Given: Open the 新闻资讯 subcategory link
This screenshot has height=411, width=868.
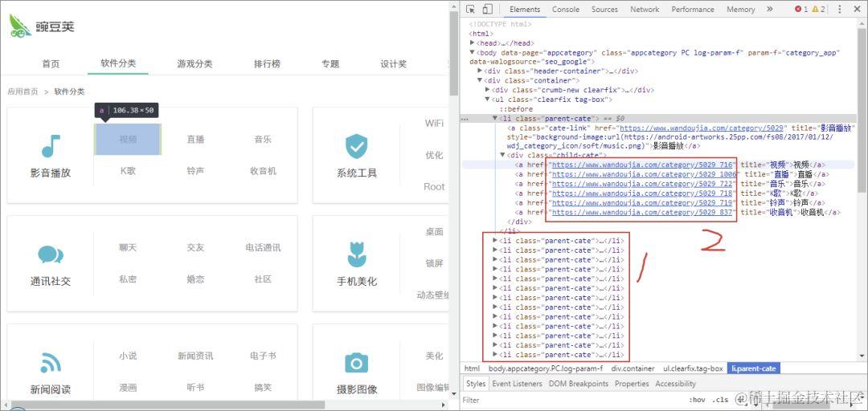Looking at the screenshot, I should point(195,356).
